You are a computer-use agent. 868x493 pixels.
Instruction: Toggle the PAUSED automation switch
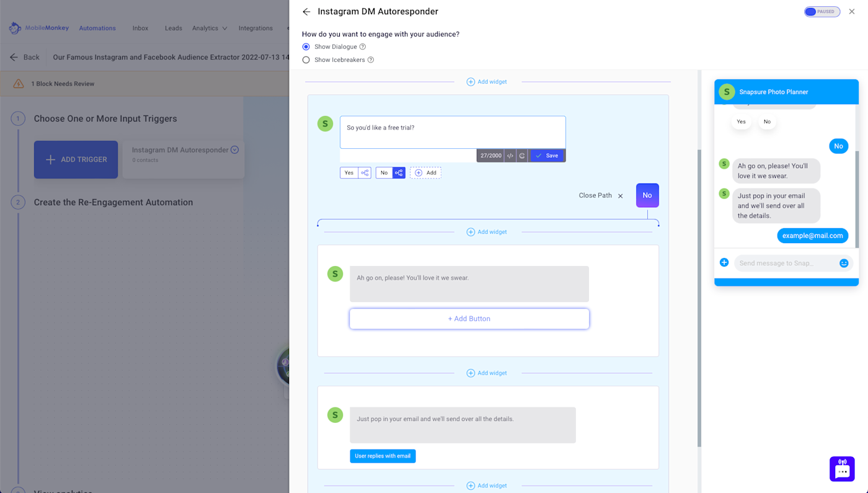822,12
